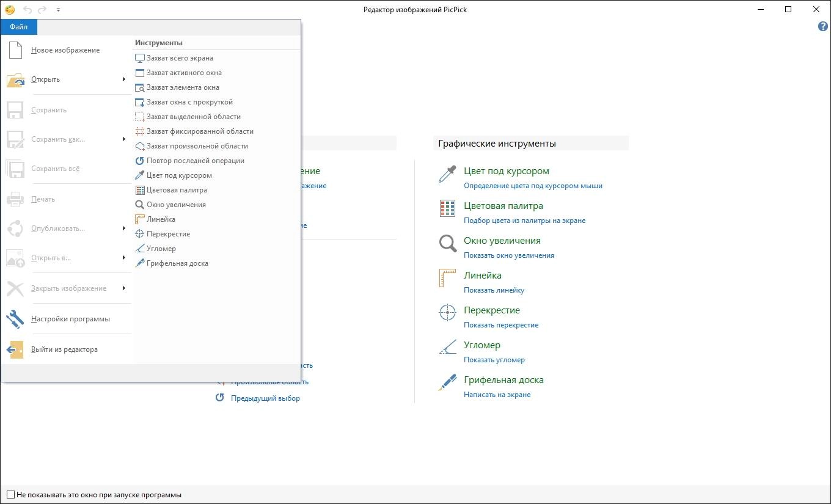
Task: Click the eyedropper icon in Tools menu list
Action: click(x=140, y=176)
